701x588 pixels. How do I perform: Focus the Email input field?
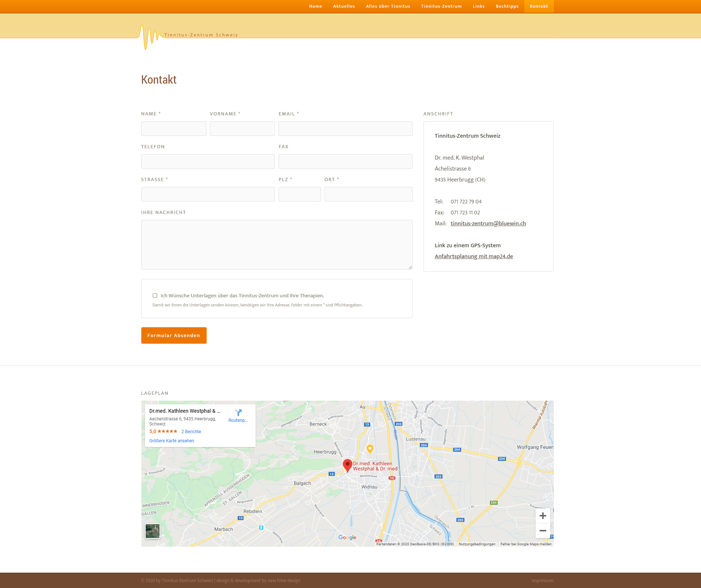coord(345,129)
